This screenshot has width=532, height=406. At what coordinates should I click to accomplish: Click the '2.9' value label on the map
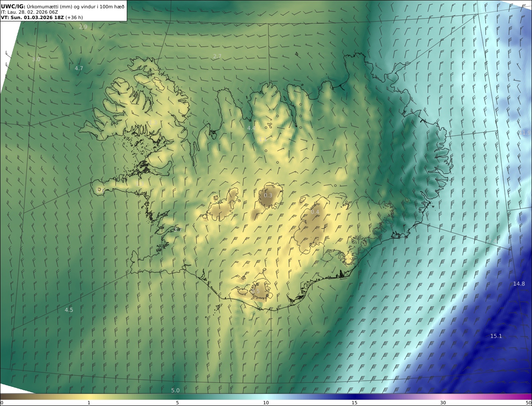tap(83, 27)
